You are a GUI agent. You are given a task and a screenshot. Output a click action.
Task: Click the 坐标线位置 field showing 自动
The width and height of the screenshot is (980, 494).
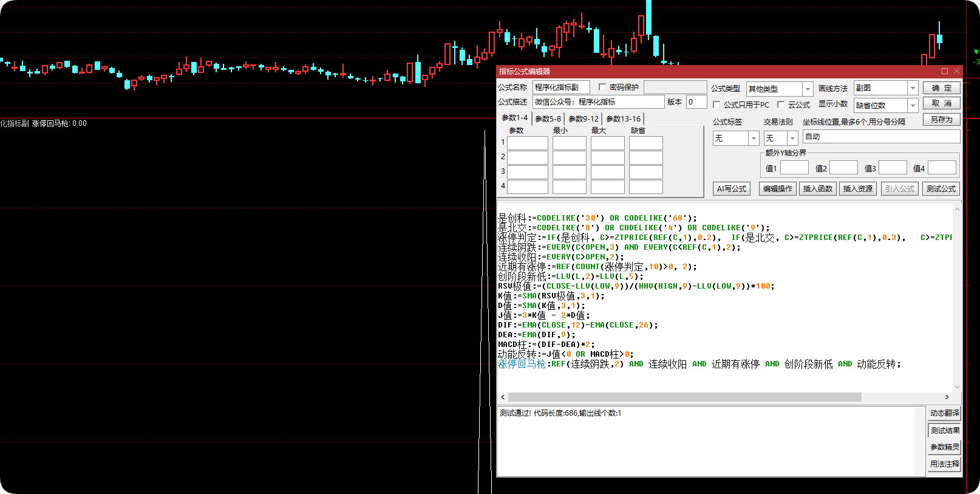(x=881, y=137)
